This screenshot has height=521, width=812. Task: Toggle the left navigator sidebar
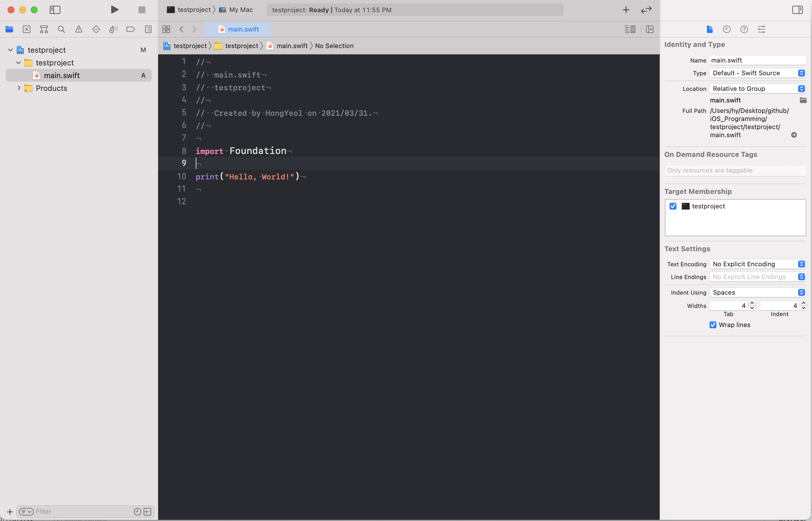click(55, 10)
